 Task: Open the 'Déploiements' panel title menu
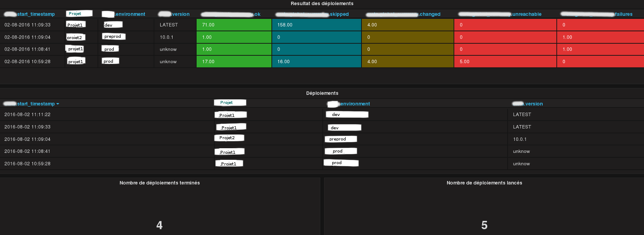322,93
